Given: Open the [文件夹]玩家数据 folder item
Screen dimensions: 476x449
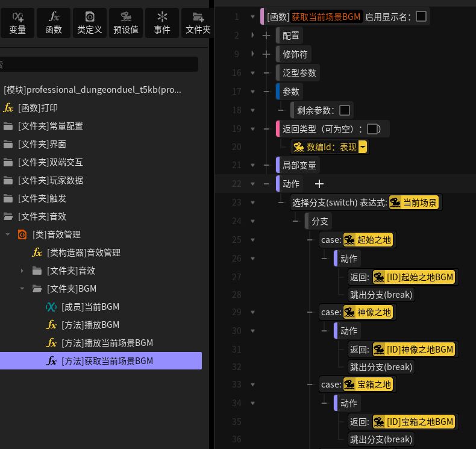Looking at the screenshot, I should point(50,180).
